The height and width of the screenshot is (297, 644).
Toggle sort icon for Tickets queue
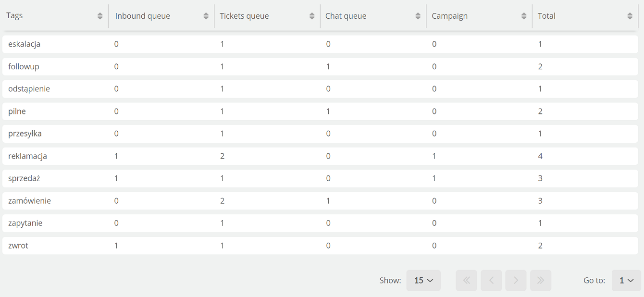click(x=312, y=16)
